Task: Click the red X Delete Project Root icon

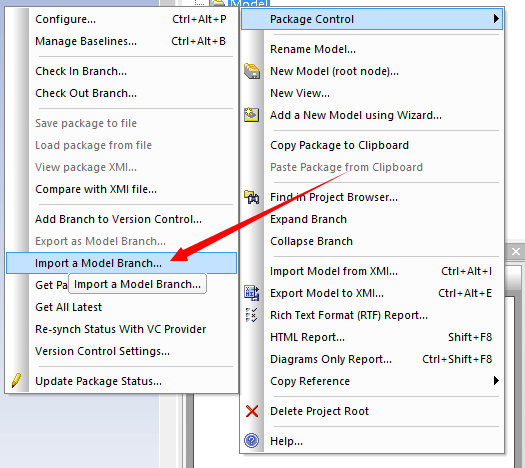Action: (x=252, y=411)
